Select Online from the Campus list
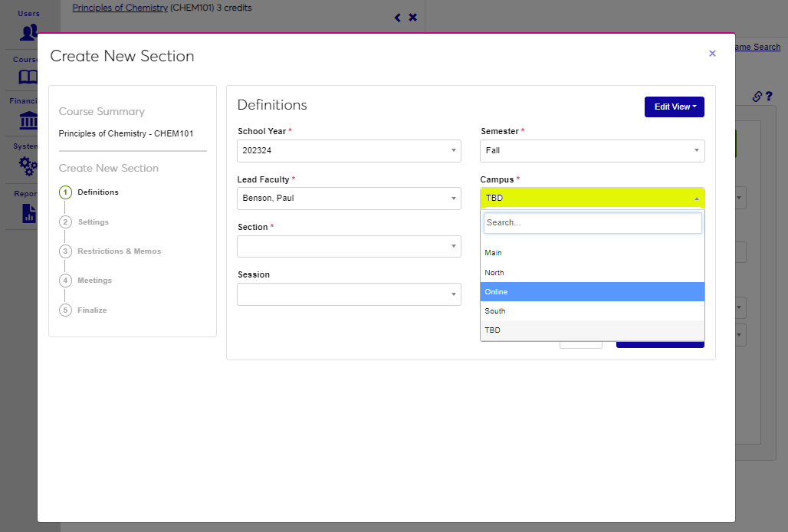 click(x=592, y=292)
